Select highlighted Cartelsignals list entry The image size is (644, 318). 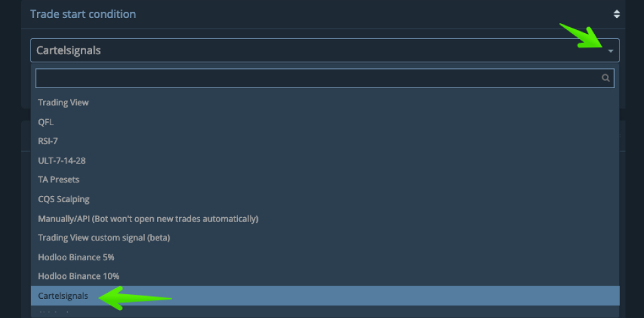[325, 296]
